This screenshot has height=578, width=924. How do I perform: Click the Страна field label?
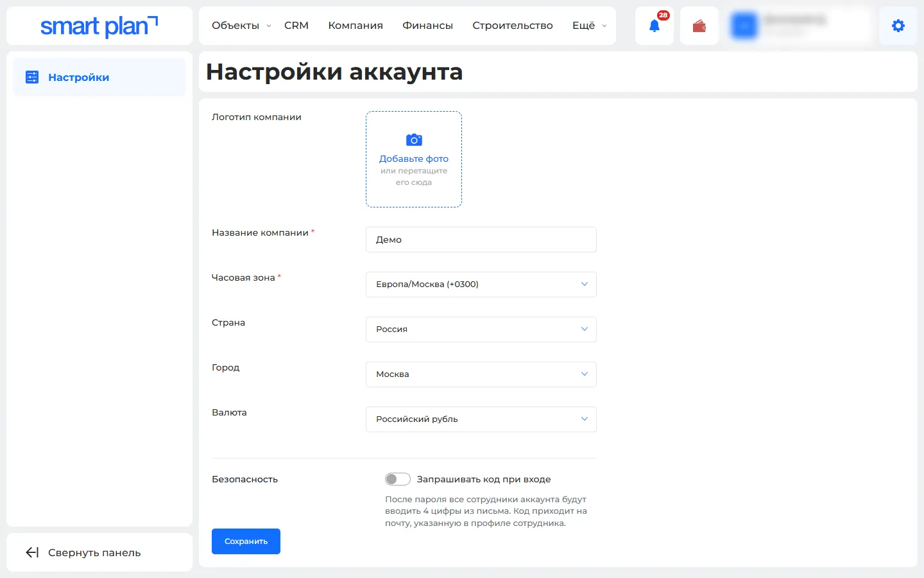point(228,322)
